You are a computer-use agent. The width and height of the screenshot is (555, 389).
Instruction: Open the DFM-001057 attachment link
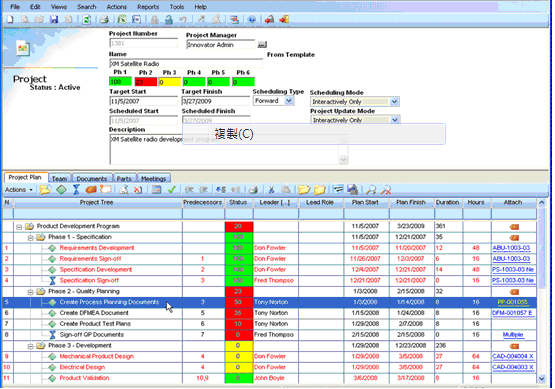[x=512, y=313]
